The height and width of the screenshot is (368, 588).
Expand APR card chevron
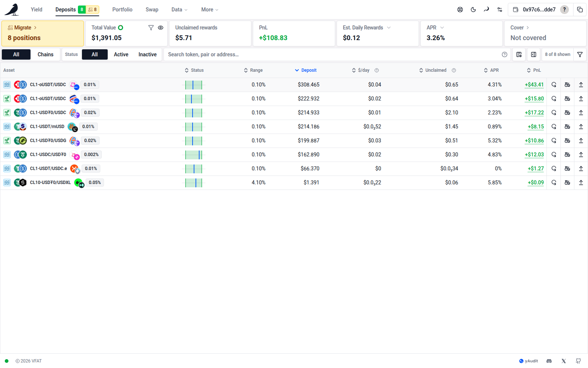tap(442, 28)
